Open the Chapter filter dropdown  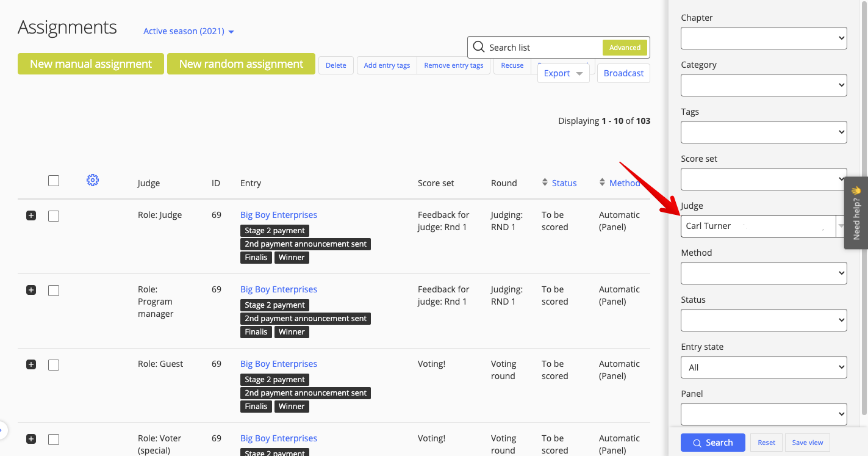click(x=763, y=38)
